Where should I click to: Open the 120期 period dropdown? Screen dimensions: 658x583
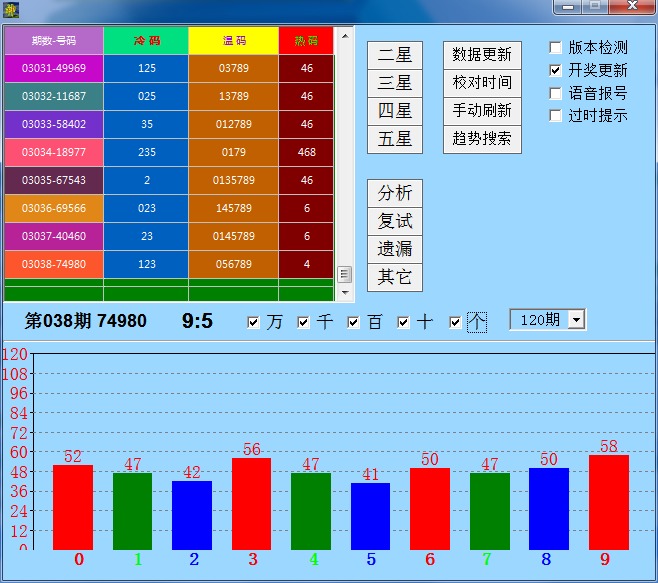575,320
